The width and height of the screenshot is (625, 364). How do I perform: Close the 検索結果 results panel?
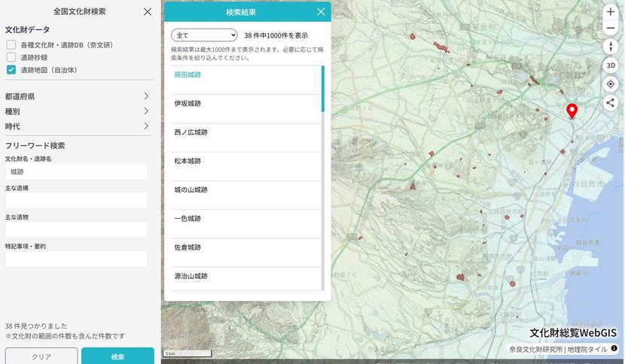point(321,11)
